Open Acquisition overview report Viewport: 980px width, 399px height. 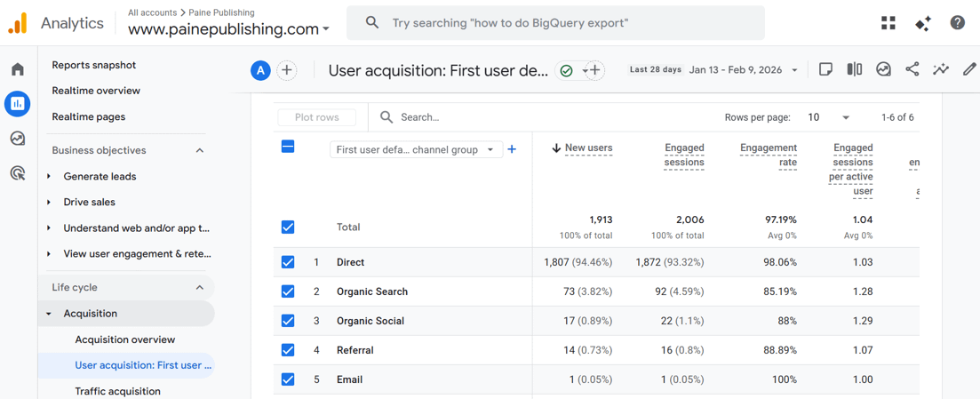(125, 339)
